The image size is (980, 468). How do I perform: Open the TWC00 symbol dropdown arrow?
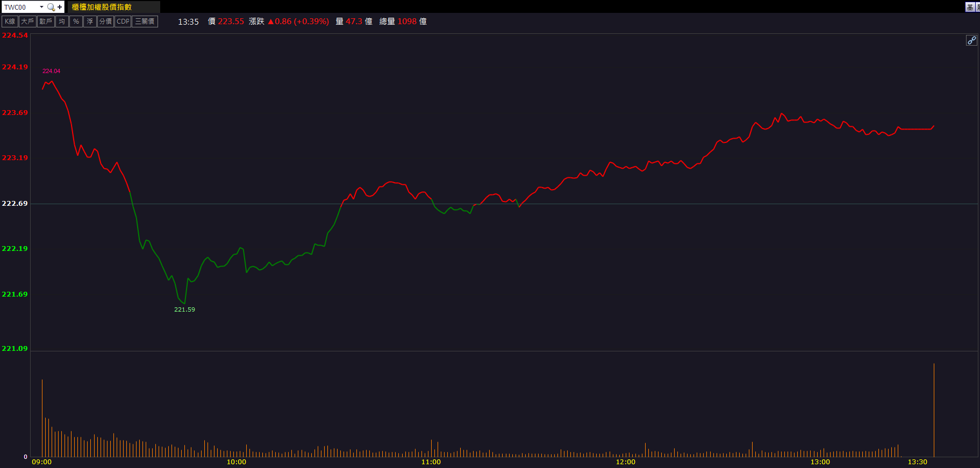(41, 7)
